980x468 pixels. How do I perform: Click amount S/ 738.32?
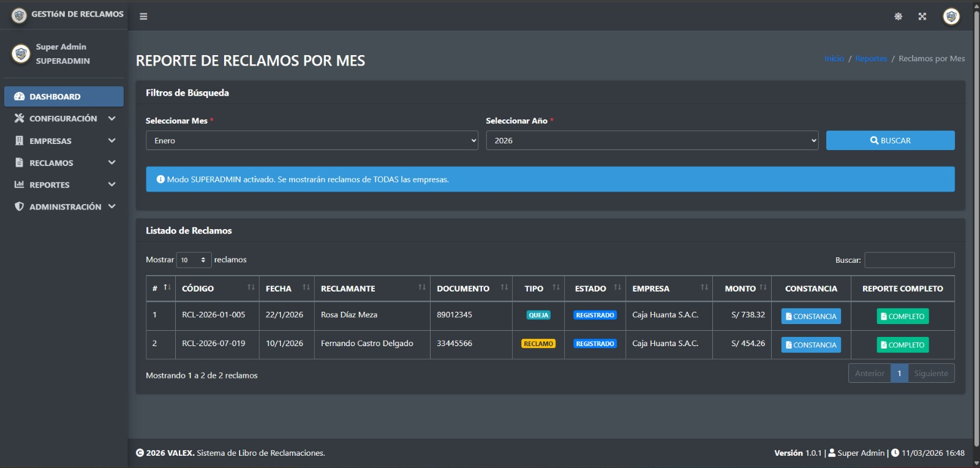click(x=748, y=315)
